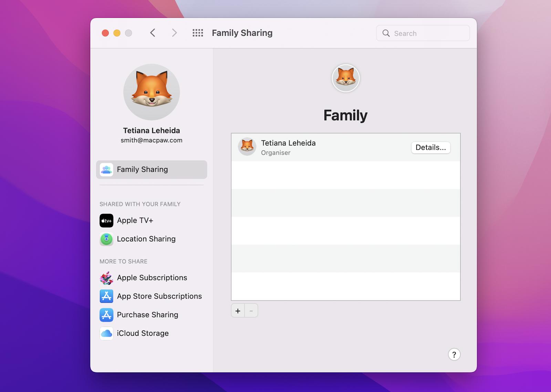The image size is (551, 392).
Task: Click the Apple TV+ black icon
Action: [x=106, y=220]
